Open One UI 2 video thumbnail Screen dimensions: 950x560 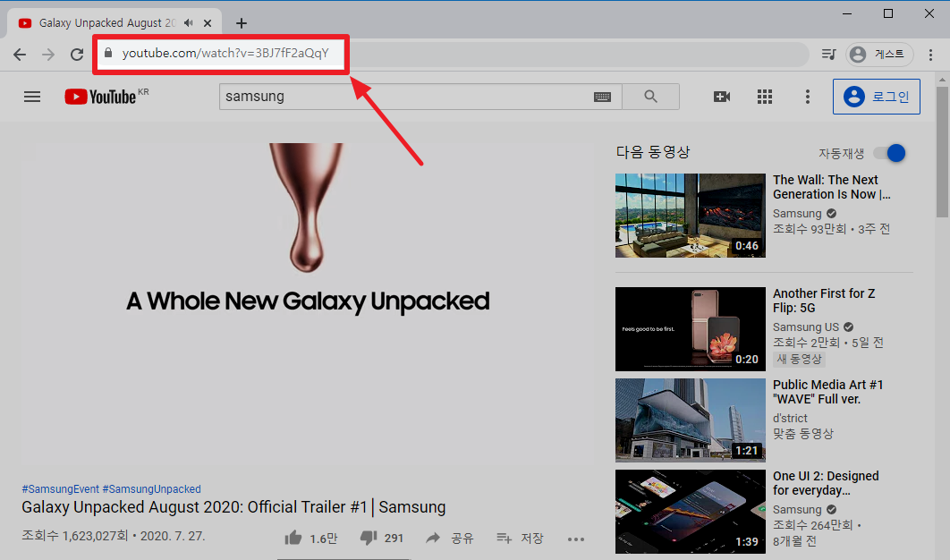tap(690, 512)
